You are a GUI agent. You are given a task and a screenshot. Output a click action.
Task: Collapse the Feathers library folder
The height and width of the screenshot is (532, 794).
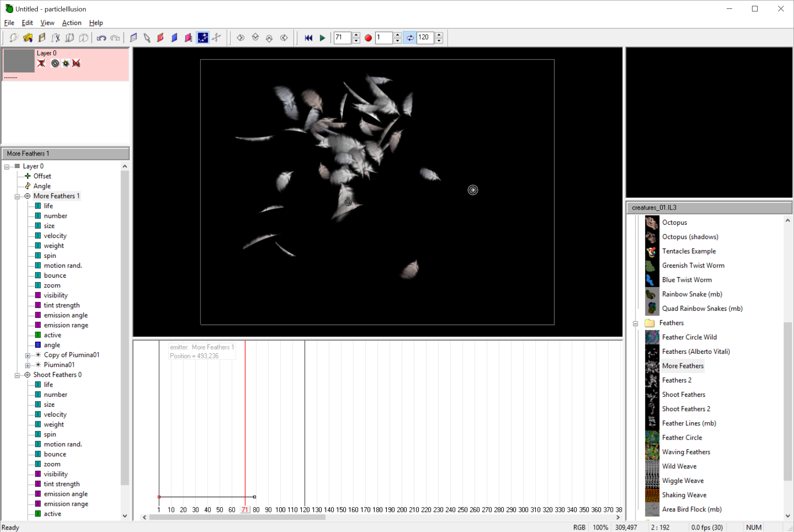pos(635,323)
